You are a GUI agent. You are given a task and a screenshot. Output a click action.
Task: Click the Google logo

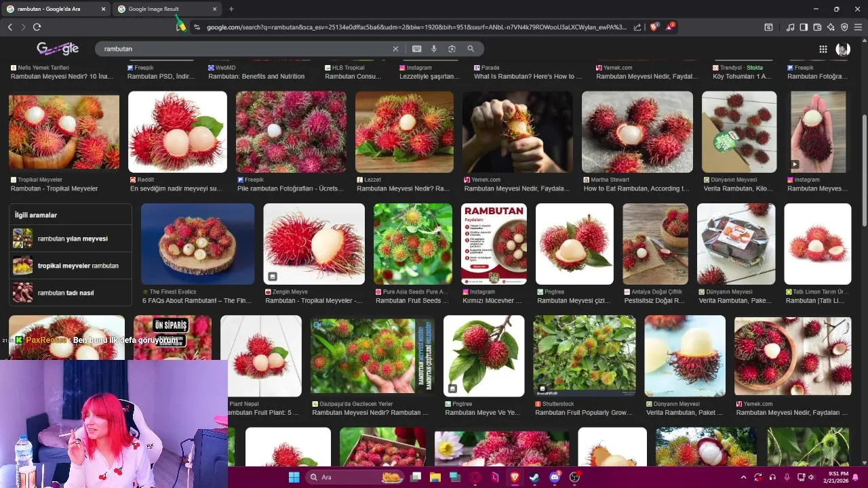point(58,48)
